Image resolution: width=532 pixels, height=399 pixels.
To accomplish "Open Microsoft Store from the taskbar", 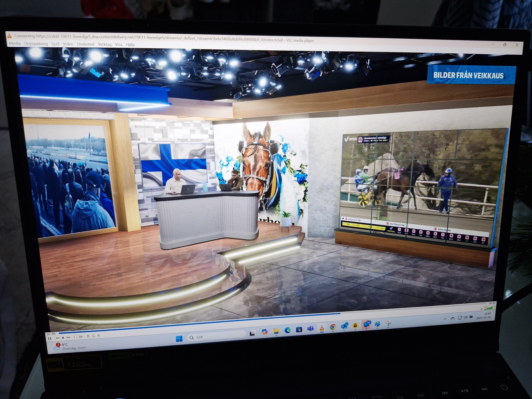I will [x=299, y=329].
